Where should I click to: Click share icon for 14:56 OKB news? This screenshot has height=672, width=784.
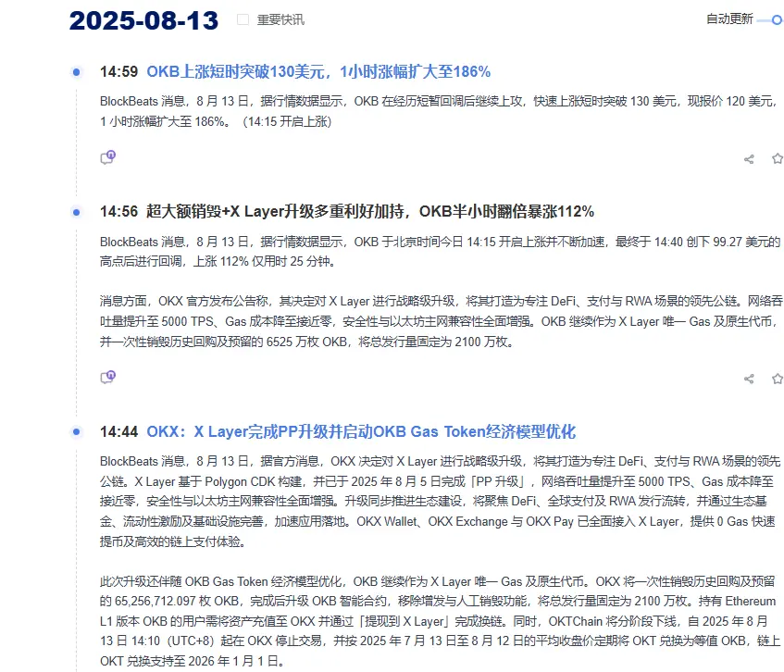tap(749, 379)
